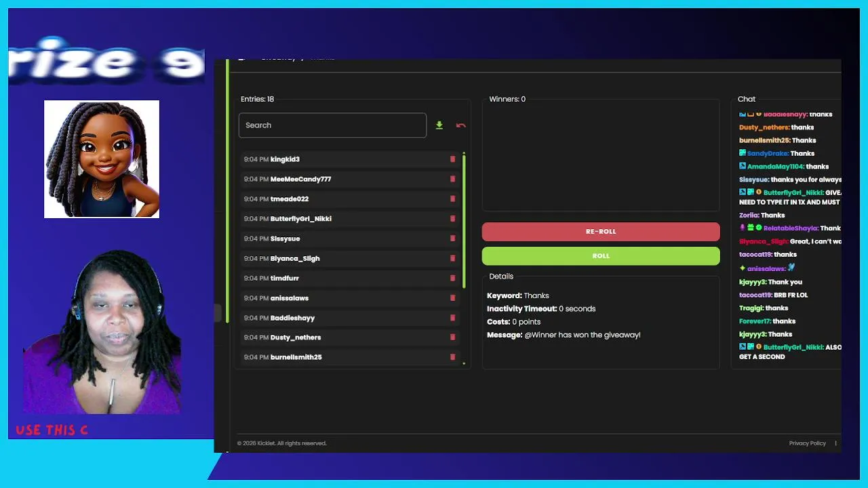Select ButterflyGrl_Nikki in entries list
This screenshot has height=488, width=868.
click(301, 218)
